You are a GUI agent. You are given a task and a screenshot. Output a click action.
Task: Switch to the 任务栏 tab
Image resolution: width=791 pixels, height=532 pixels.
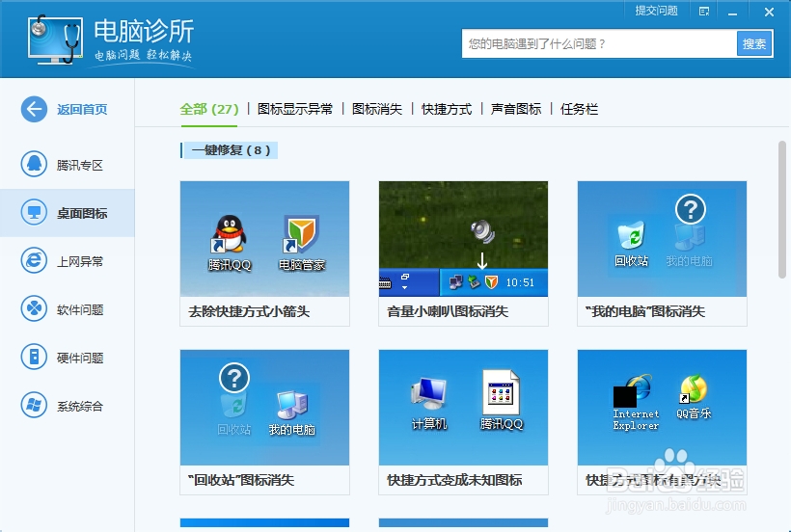click(579, 109)
